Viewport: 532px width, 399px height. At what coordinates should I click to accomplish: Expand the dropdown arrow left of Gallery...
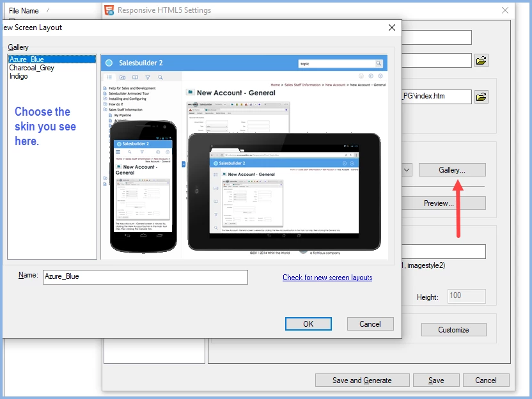pyautogui.click(x=407, y=170)
